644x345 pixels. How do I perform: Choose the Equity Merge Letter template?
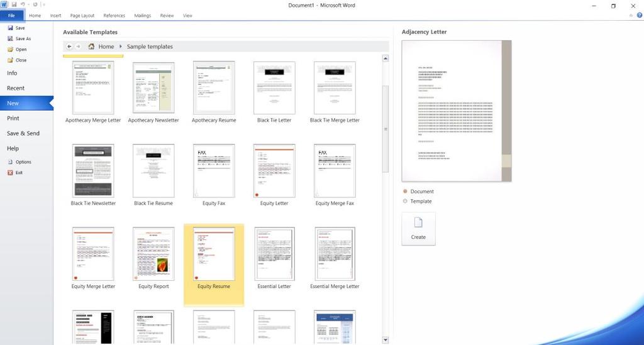93,258
